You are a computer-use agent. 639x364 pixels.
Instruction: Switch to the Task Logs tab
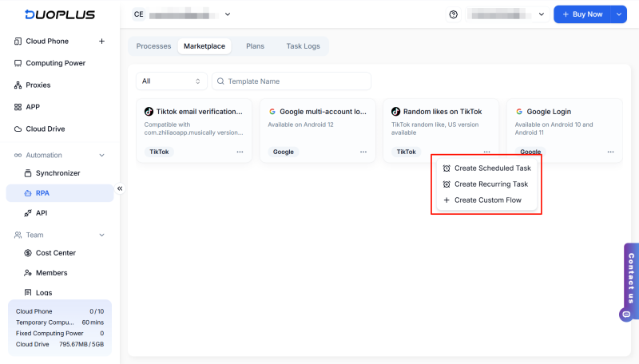click(303, 46)
